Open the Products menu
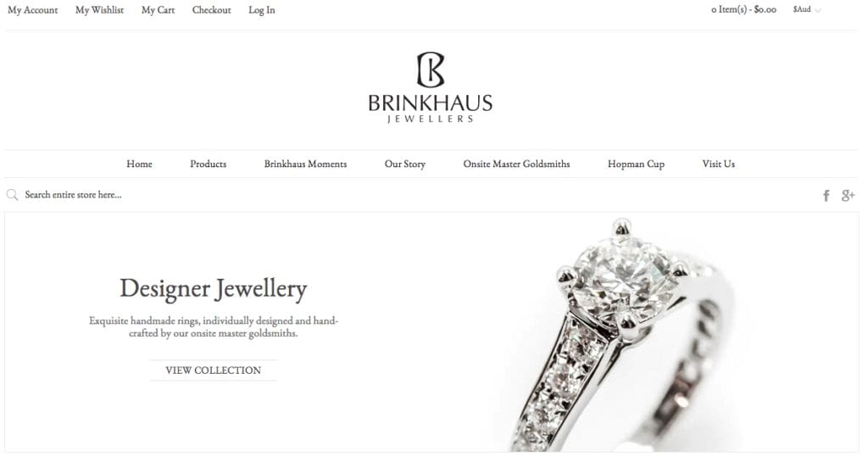Screen dimensions: 868x462 209,164
